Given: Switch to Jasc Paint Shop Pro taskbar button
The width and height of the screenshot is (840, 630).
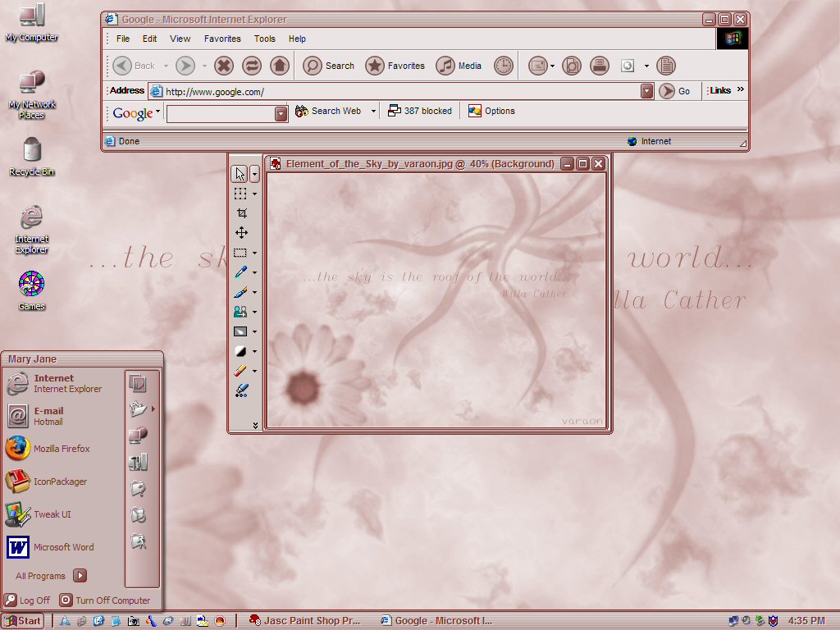Looking at the screenshot, I should tap(305, 620).
